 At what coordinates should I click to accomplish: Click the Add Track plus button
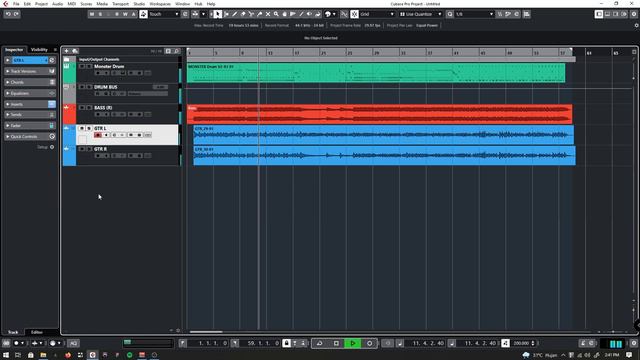67,51
